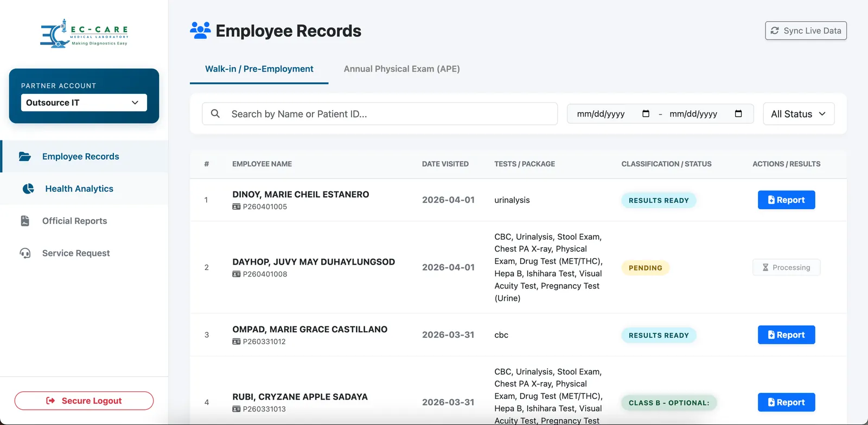
Task: Select name OMPAD, MARIE GRACE CASTILLANO
Action: (310, 329)
